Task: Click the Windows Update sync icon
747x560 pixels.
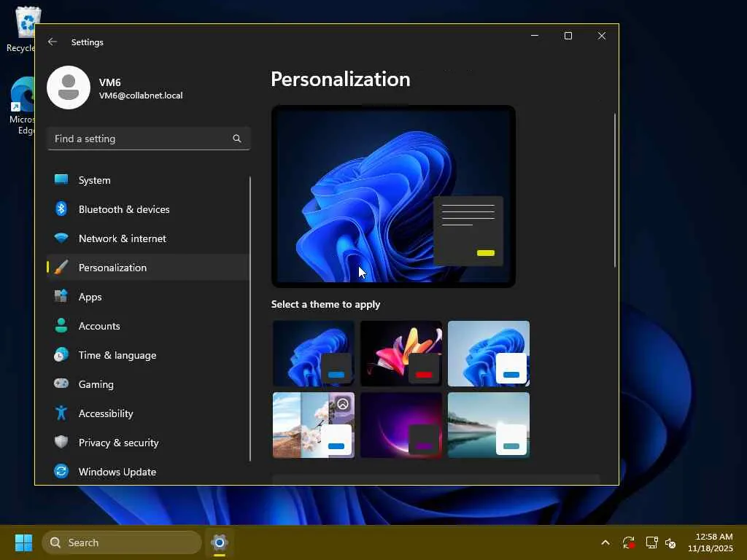Action: pyautogui.click(x=61, y=471)
